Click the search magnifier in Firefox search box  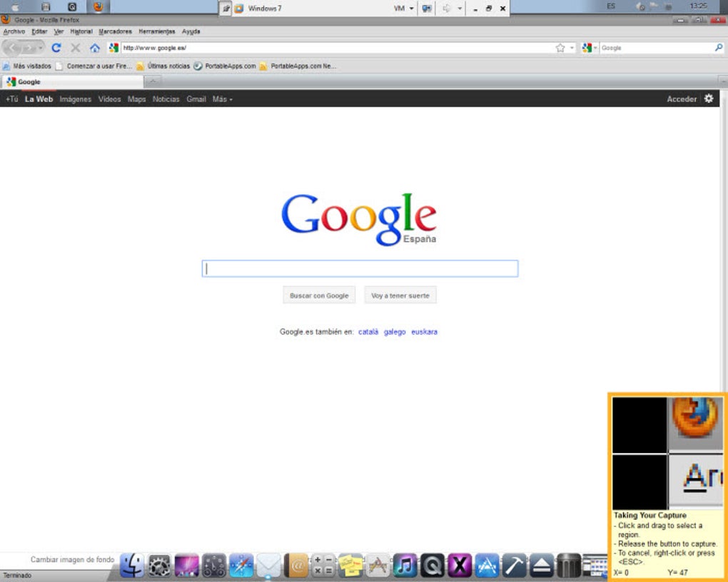click(719, 47)
